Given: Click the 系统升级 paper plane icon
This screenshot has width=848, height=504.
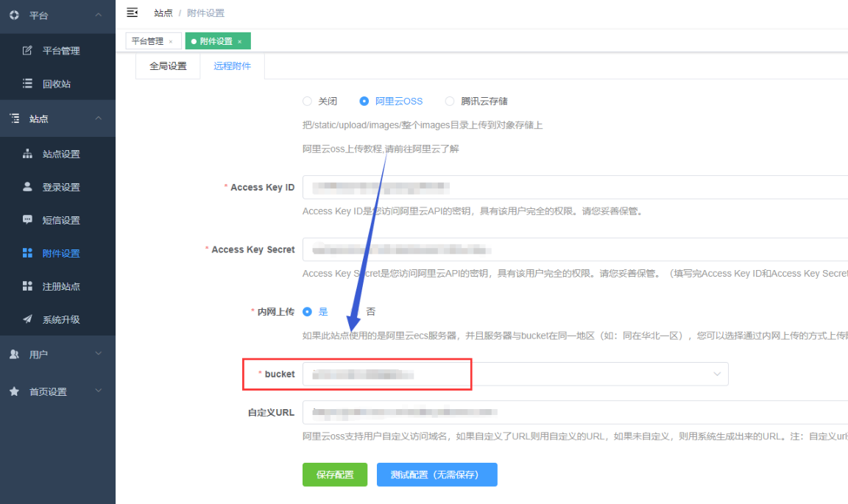Looking at the screenshot, I should [x=28, y=319].
